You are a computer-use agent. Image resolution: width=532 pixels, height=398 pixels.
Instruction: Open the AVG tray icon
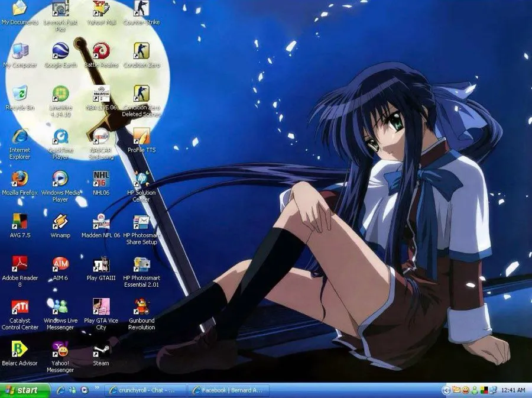click(483, 390)
